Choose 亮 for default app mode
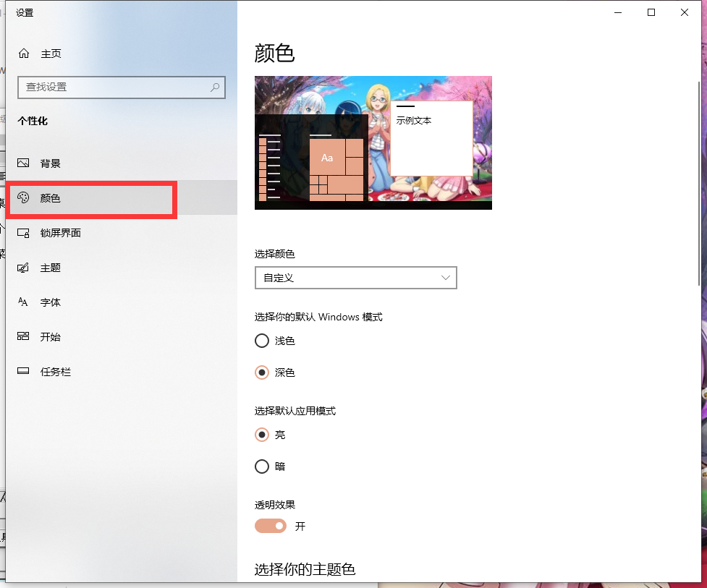The height and width of the screenshot is (588, 707). click(262, 435)
